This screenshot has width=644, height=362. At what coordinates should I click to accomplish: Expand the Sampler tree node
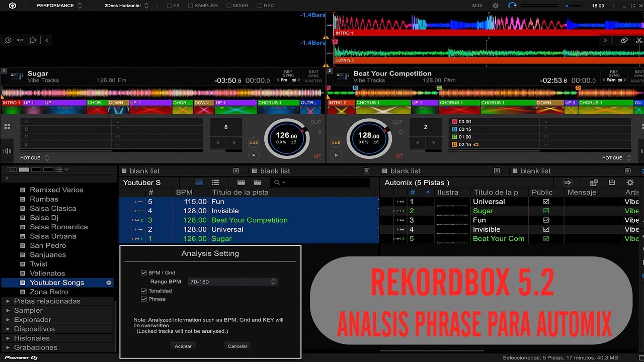click(8, 311)
